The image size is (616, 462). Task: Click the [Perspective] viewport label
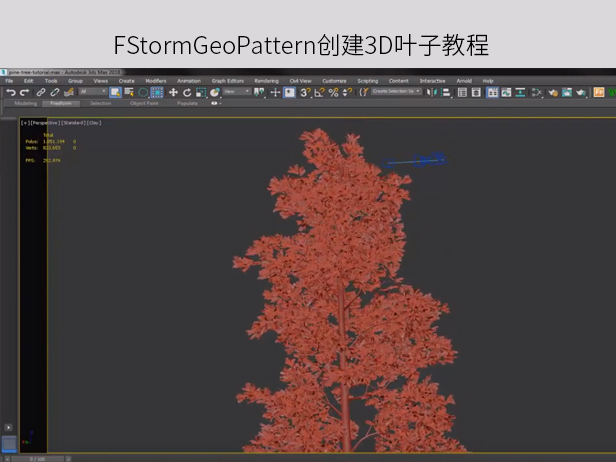tap(44, 122)
